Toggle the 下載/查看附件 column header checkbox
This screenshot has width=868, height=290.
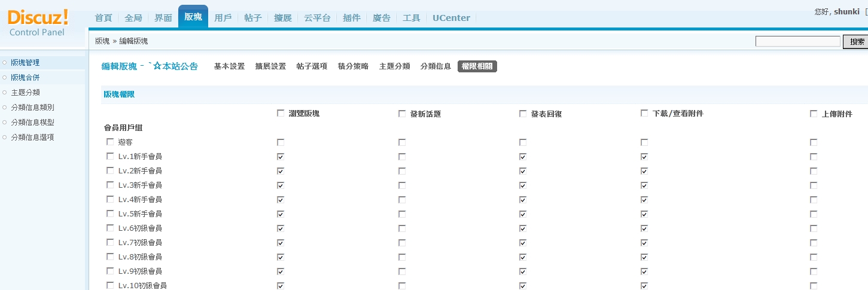(644, 113)
